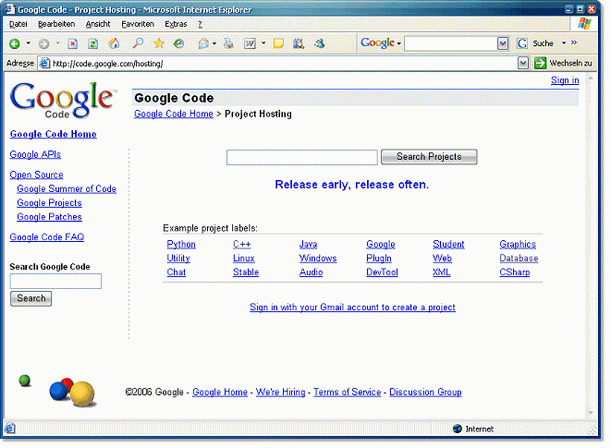Go to the Home page icon
Image resolution: width=610 pixels, height=448 pixels.
point(114,43)
